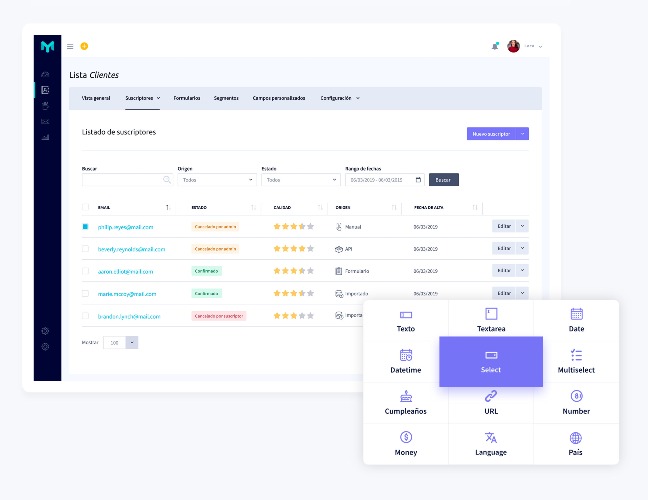The height and width of the screenshot is (500, 648).
Task: Open the Estado filter dropdown
Action: 300,180
